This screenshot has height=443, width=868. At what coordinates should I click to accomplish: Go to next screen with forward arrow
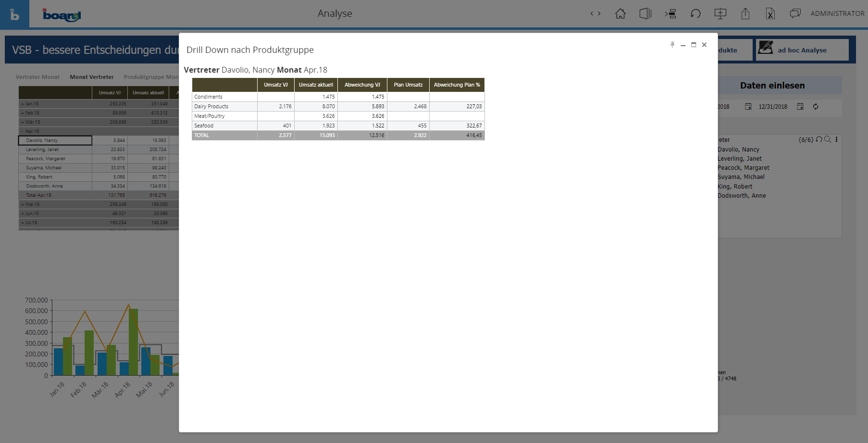pos(599,13)
